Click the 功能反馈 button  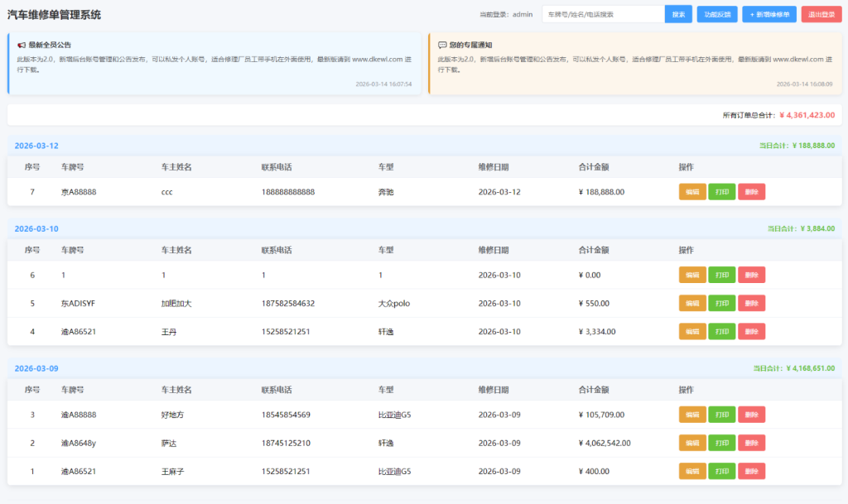715,14
